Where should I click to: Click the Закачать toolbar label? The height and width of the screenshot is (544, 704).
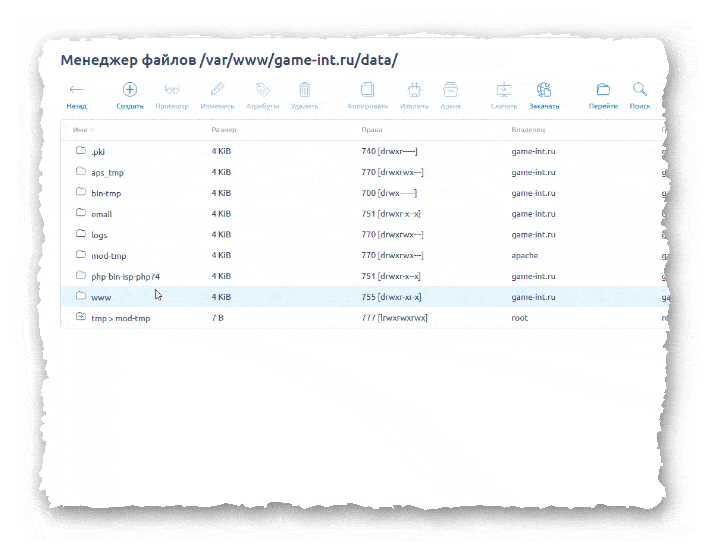(x=544, y=106)
